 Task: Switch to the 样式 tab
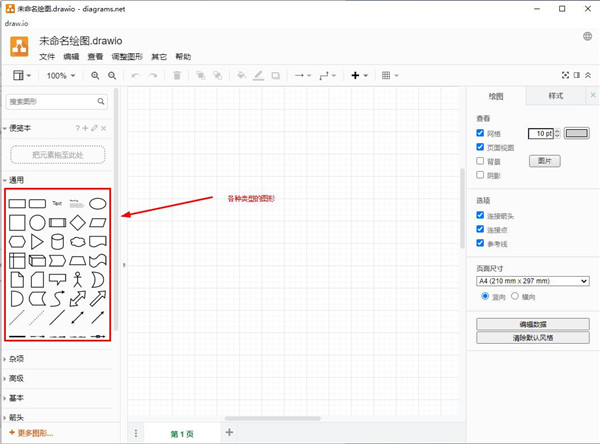[x=556, y=96]
